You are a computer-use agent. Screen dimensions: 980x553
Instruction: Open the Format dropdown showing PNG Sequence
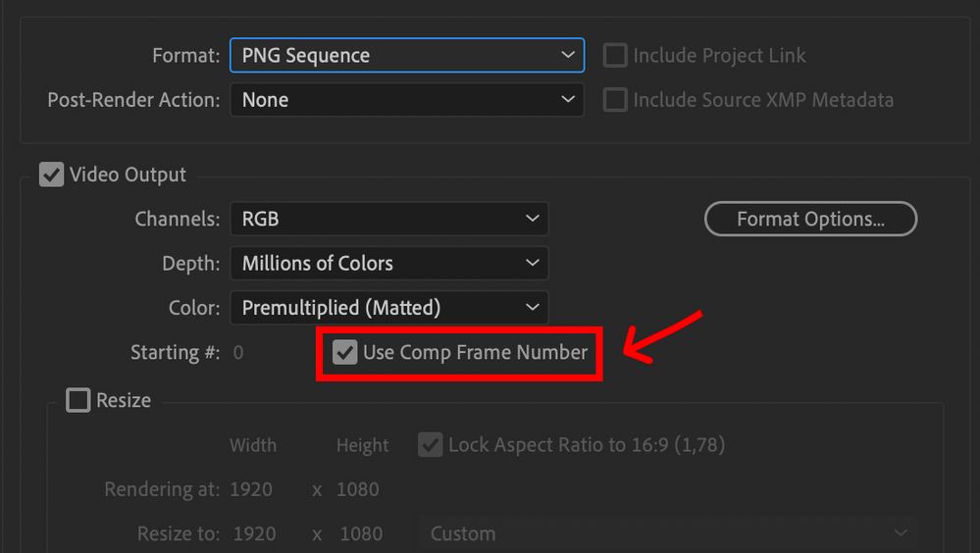pos(406,56)
